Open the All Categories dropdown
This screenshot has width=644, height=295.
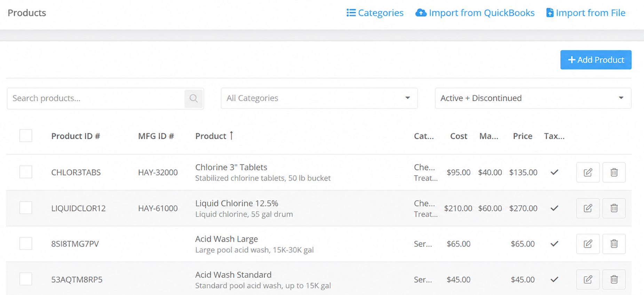319,98
